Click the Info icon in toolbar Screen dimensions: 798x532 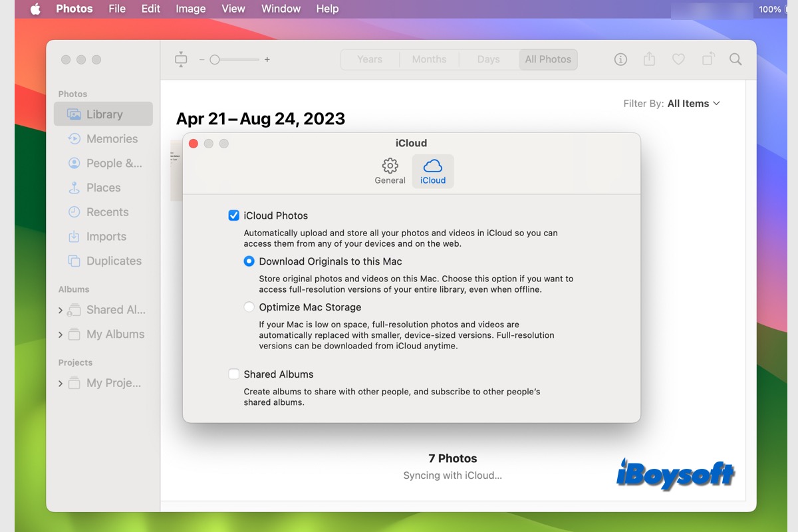click(620, 59)
